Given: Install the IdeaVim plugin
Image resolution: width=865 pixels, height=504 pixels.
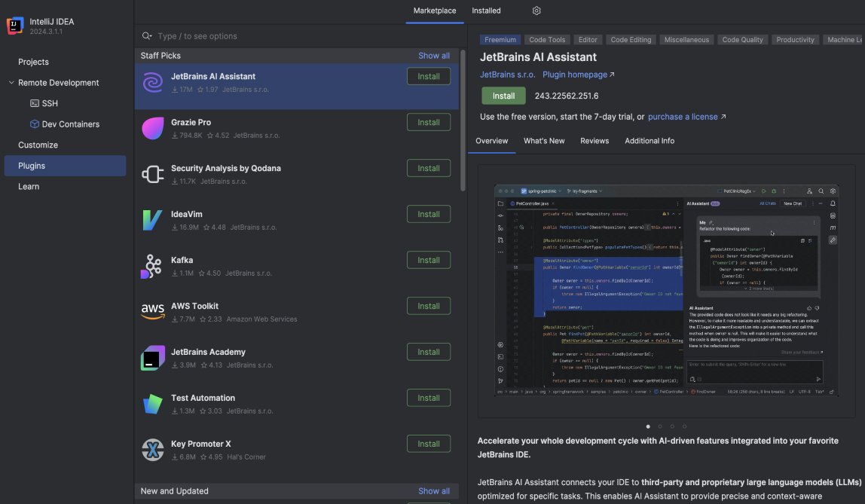Looking at the screenshot, I should click(x=429, y=214).
